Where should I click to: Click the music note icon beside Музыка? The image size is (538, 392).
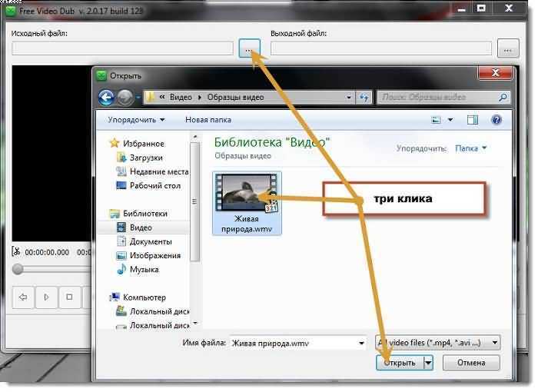(121, 270)
